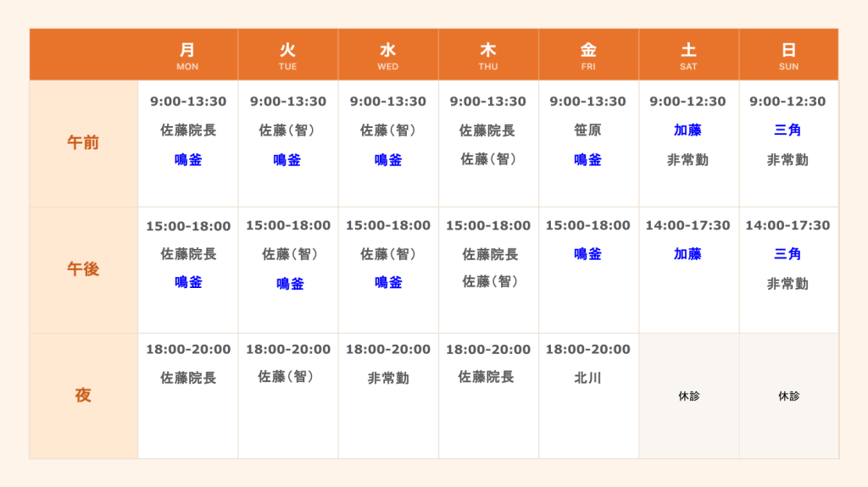868x487 pixels.
Task: Select the 夜 row header
Action: (83, 396)
